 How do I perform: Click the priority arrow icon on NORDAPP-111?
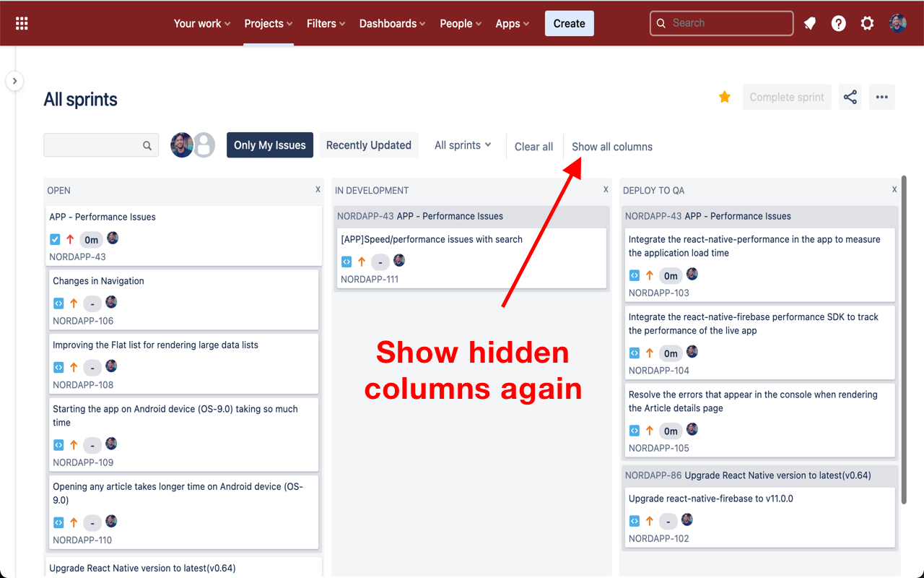(362, 261)
